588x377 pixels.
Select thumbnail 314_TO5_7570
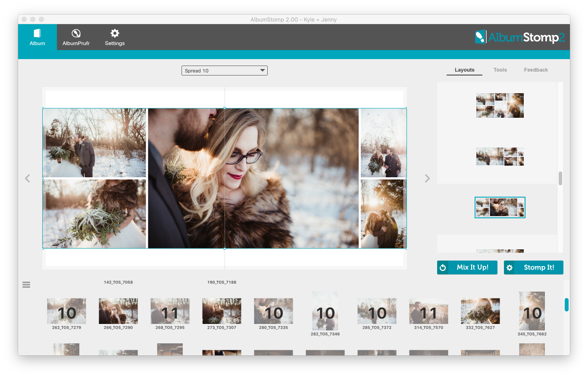click(428, 311)
